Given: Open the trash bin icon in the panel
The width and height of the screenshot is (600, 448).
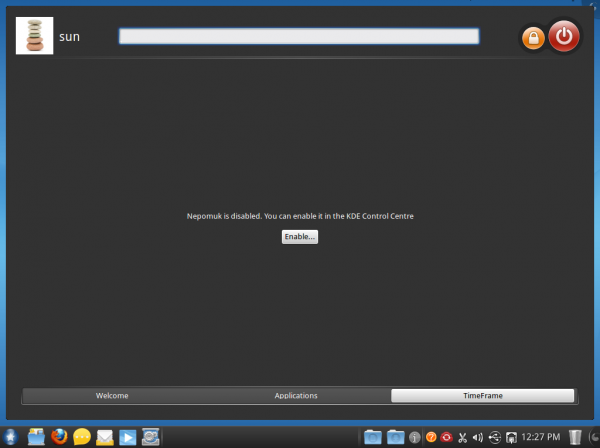Looking at the screenshot, I should pos(575,437).
